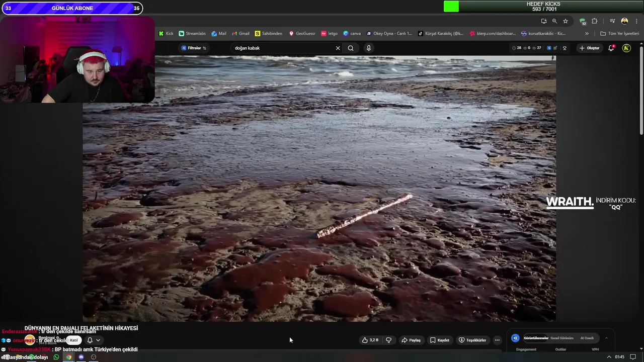Click the Kaydet save button

[439, 340]
